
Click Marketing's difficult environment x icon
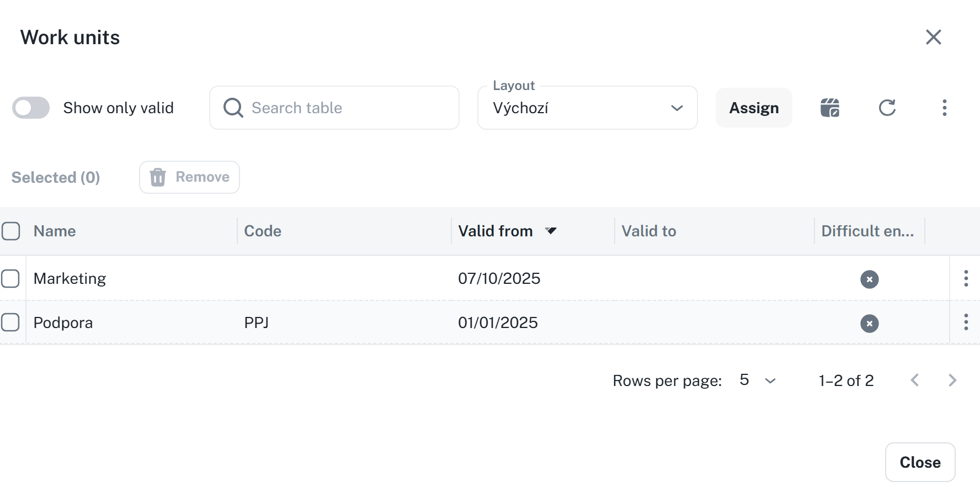[x=869, y=279]
